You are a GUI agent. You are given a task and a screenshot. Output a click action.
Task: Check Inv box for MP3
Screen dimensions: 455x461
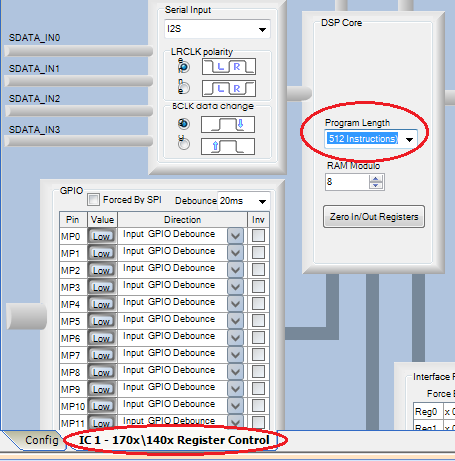258,286
